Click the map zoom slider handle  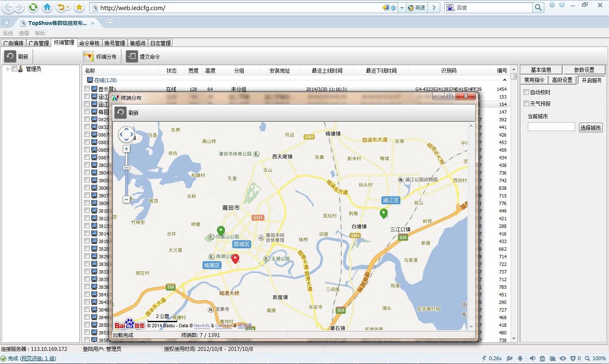(x=126, y=168)
